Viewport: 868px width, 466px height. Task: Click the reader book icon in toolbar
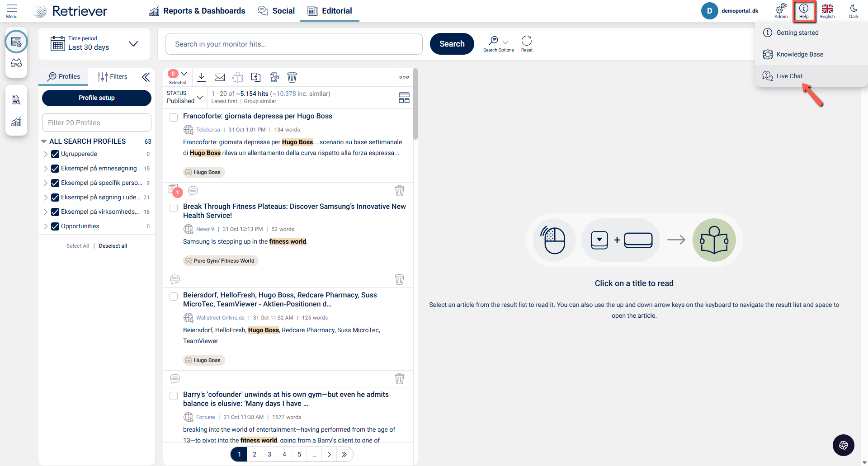coord(238,77)
